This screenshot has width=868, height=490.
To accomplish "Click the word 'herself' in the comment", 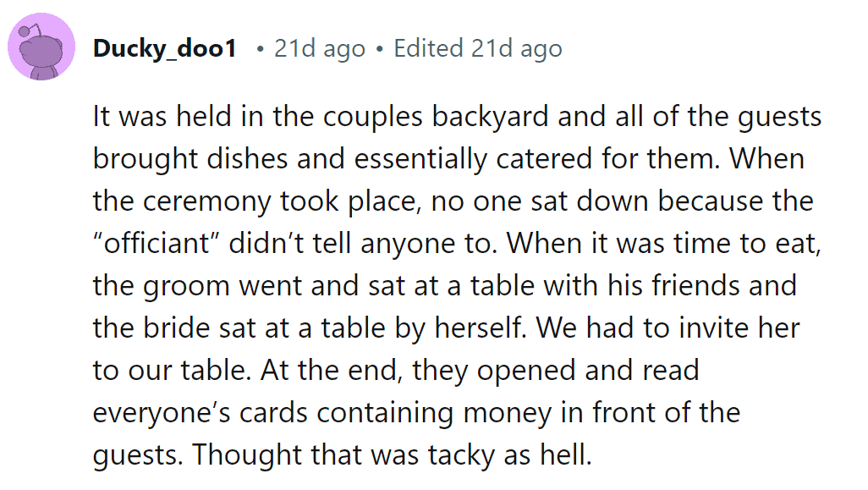I will coord(479,328).
